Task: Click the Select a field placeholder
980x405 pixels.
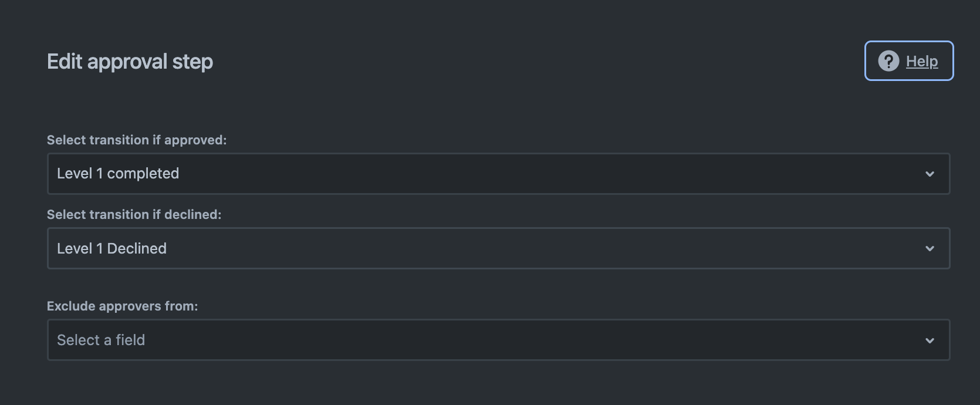Action: [101, 340]
